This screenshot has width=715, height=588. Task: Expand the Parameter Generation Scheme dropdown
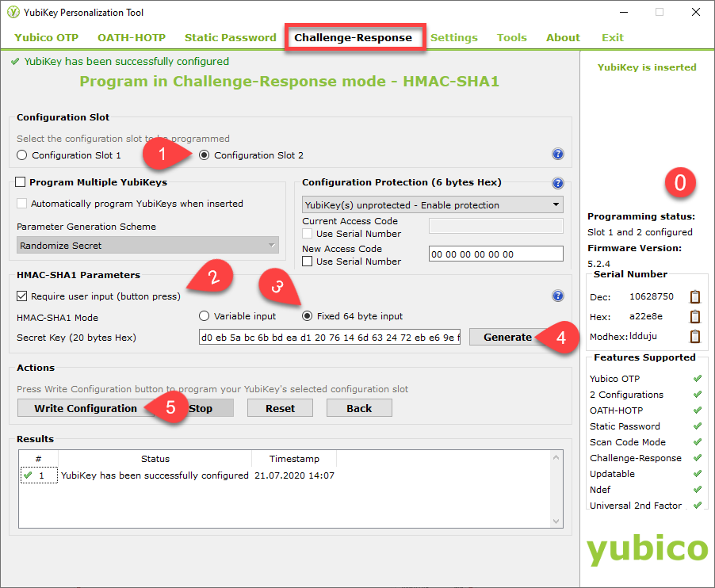[x=147, y=246]
